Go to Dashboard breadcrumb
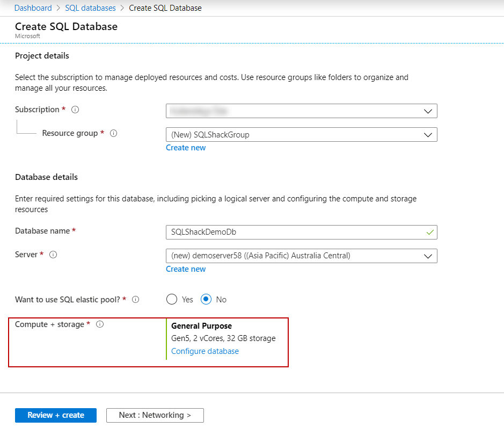The width and height of the screenshot is (504, 435). 33,8
